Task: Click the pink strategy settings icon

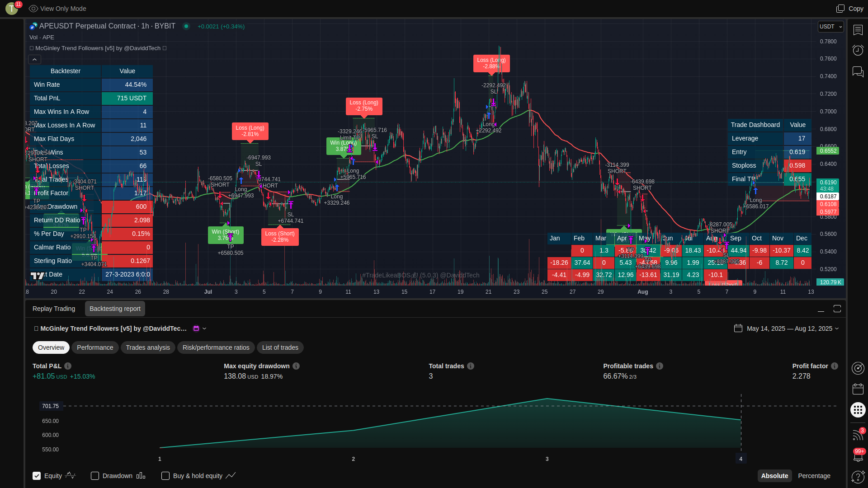Action: tap(196, 328)
